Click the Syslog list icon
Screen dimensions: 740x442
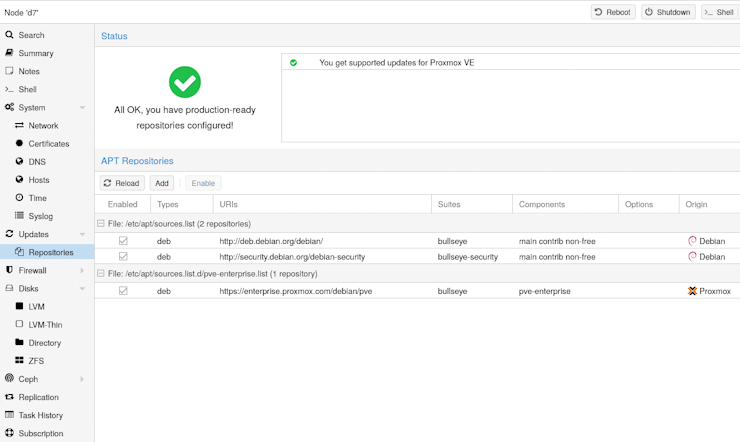pos(19,216)
